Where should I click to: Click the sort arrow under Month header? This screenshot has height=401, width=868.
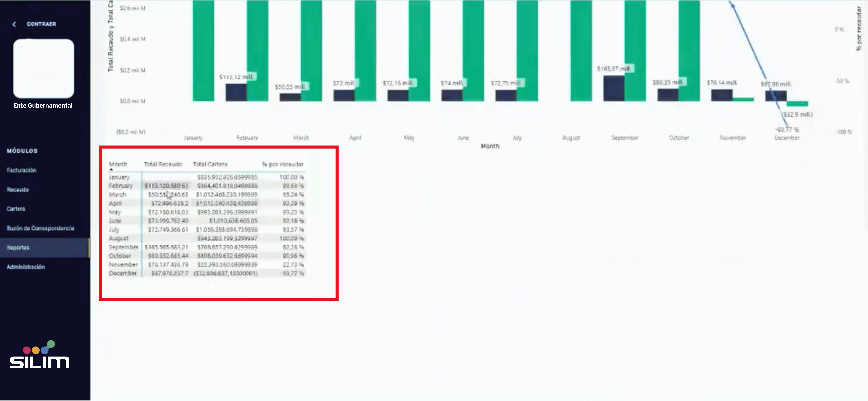coord(111,170)
